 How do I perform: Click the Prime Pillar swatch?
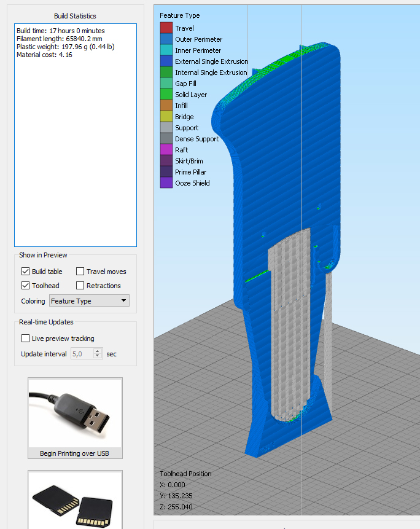(166, 172)
